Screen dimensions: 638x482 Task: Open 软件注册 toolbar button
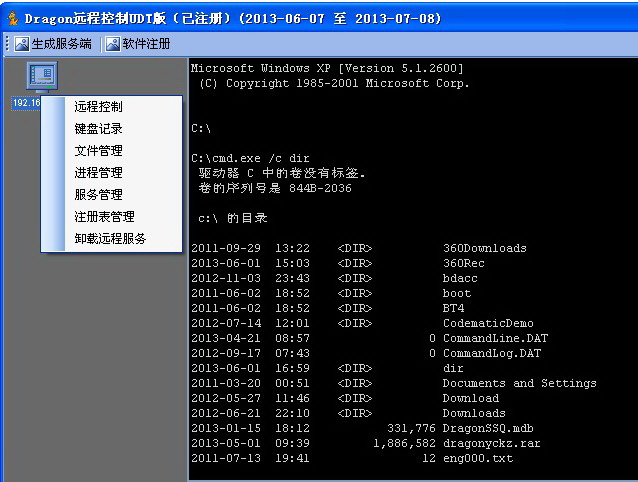pyautogui.click(x=138, y=44)
